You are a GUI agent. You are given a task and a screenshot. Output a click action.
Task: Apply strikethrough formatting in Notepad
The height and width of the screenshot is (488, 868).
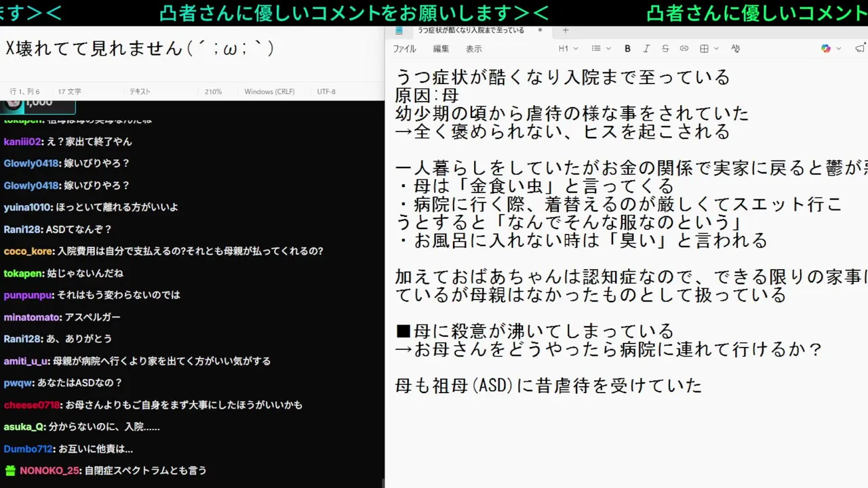click(665, 49)
